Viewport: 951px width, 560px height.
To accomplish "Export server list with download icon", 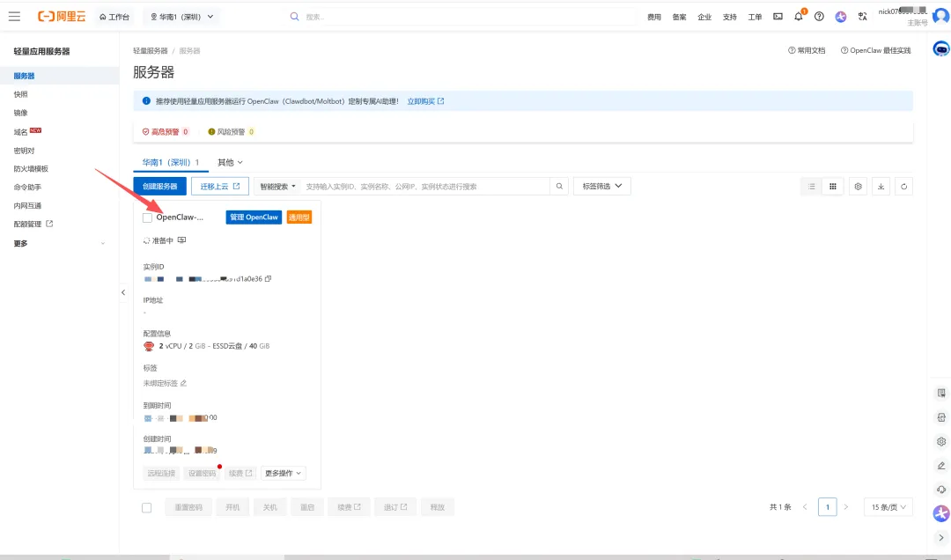I will 881,187.
